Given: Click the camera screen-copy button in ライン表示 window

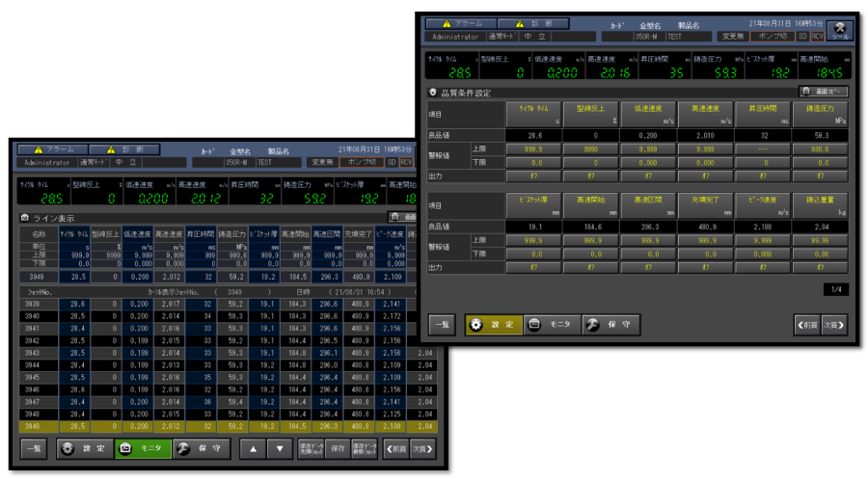Looking at the screenshot, I should click(402, 217).
